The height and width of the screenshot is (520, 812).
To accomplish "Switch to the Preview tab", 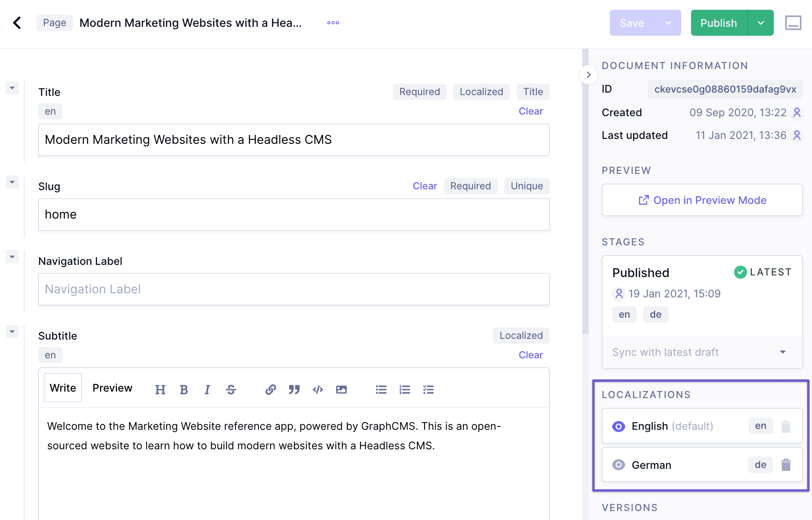I will [112, 388].
